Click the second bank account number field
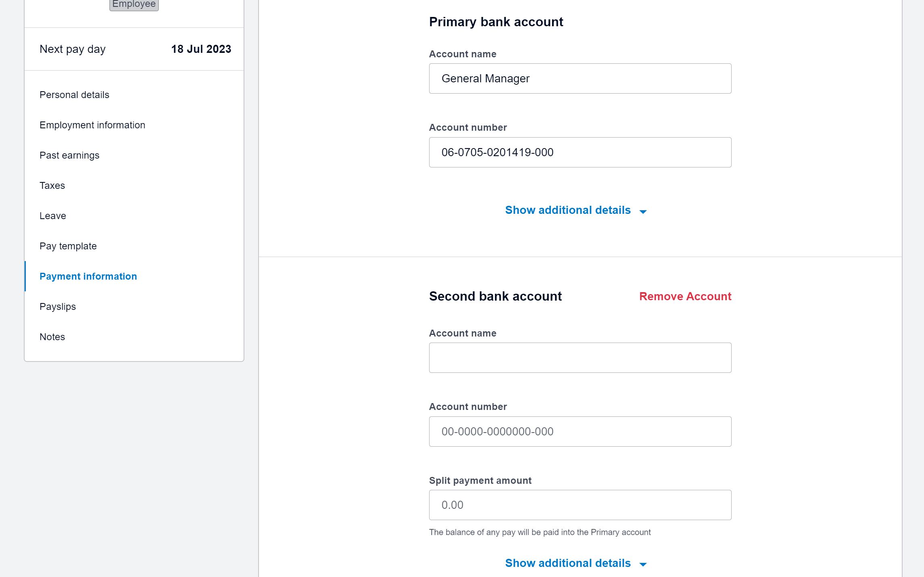Viewport: 924px width, 577px height. pos(580,431)
